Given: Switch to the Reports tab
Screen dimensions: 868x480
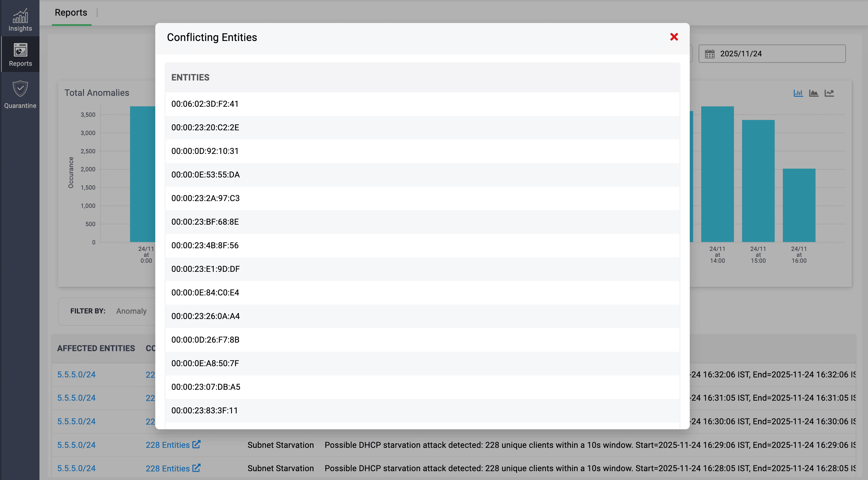Looking at the screenshot, I should coord(71,12).
